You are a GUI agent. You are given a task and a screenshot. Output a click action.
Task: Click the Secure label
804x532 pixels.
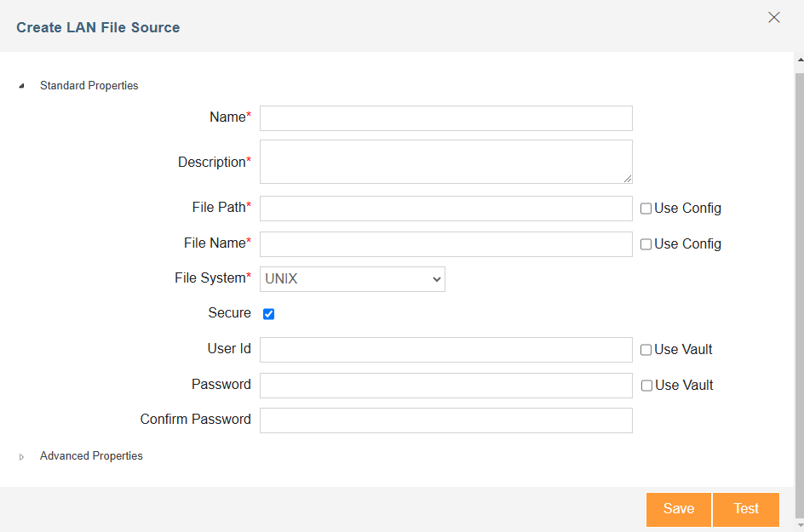point(230,312)
